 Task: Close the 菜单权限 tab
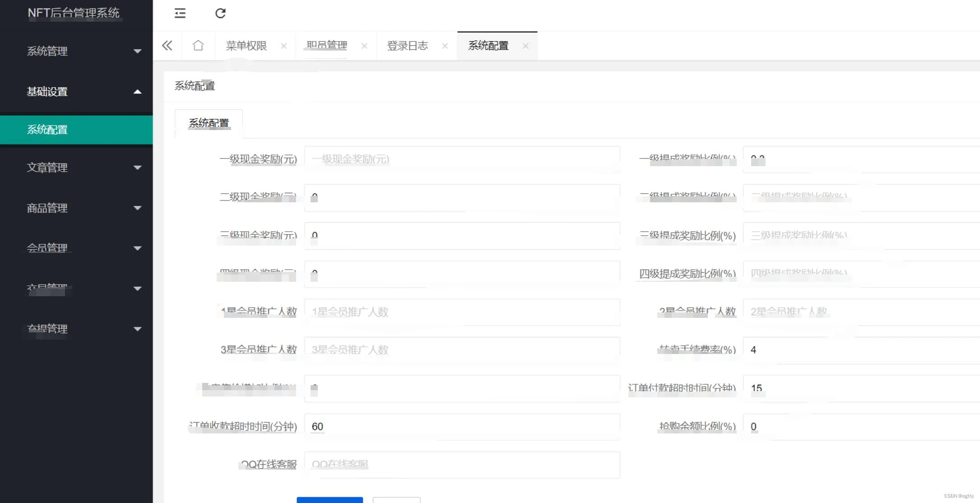283,46
